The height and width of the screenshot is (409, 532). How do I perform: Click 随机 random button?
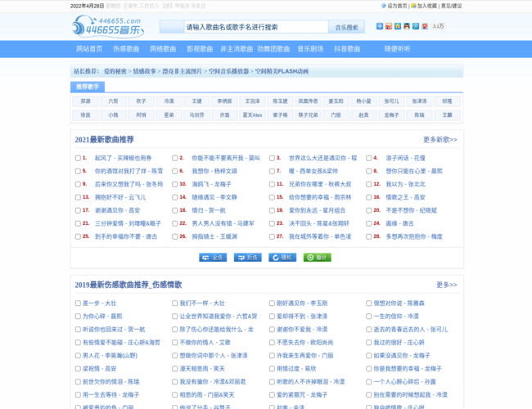pyautogui.click(x=282, y=258)
